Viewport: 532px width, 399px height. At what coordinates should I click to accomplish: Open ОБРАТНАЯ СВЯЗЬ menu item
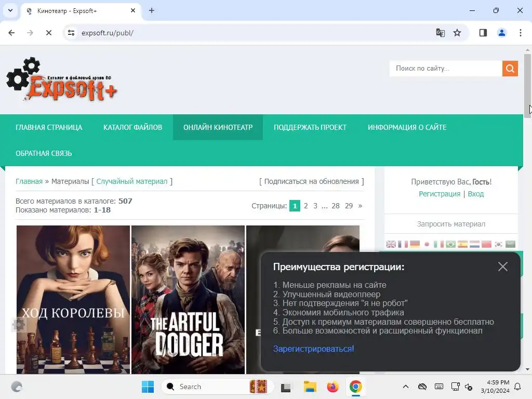(x=44, y=153)
